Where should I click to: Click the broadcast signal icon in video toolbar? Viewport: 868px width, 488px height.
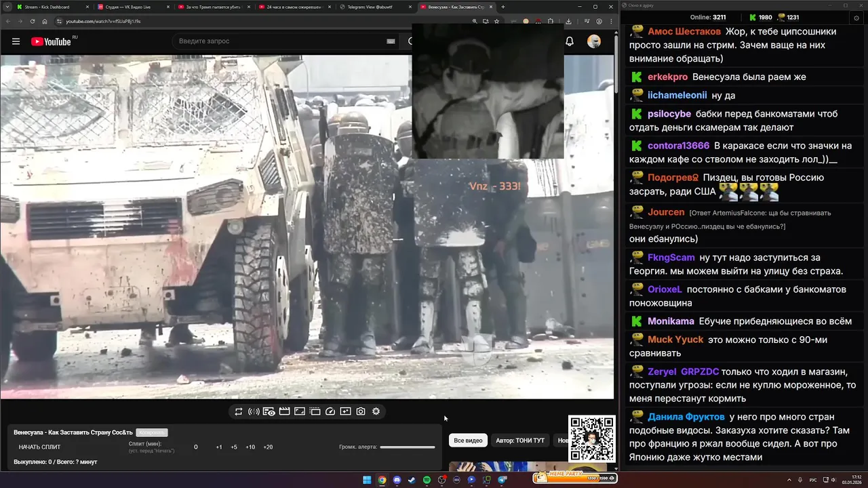tap(254, 411)
